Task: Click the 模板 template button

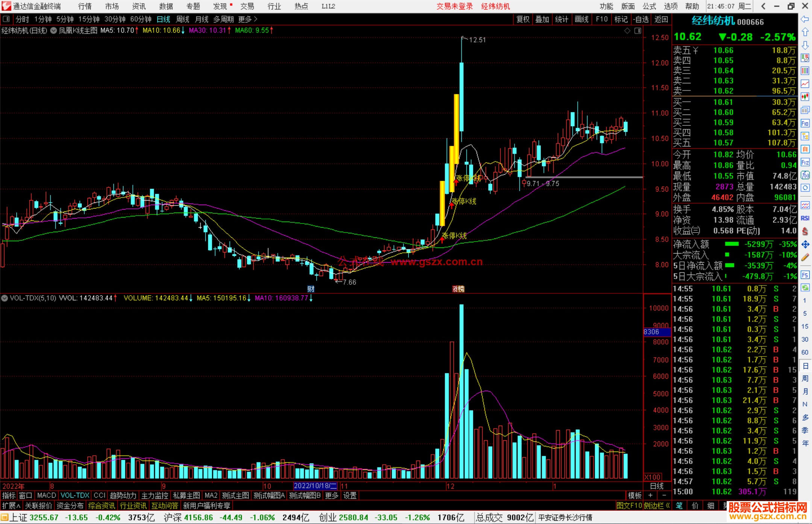Action: (x=635, y=495)
